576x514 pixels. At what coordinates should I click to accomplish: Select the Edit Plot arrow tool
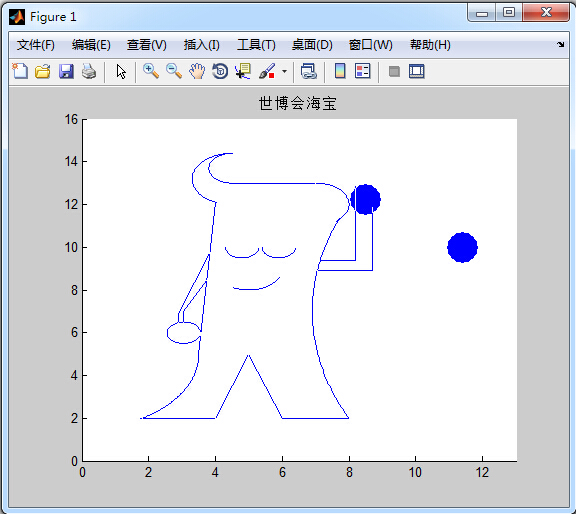click(x=121, y=71)
